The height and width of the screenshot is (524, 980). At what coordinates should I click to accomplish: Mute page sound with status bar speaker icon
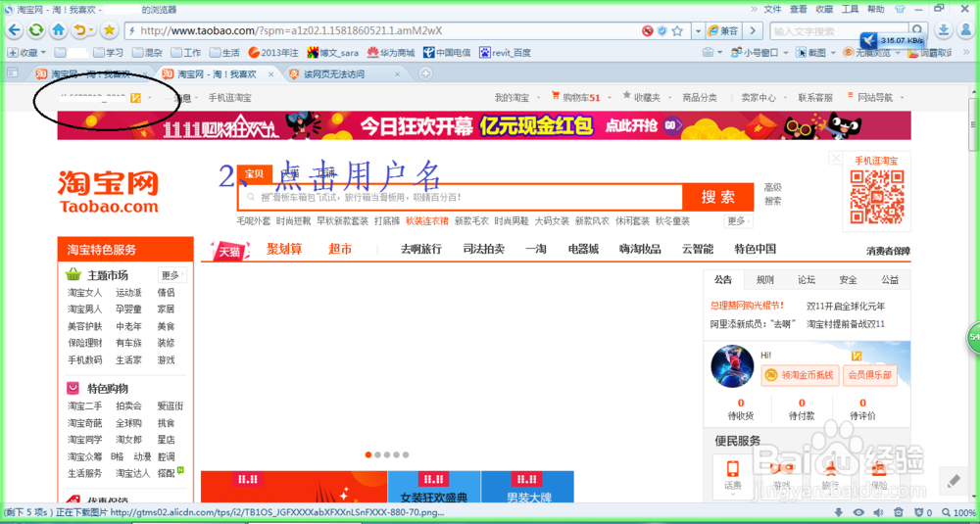pos(879,513)
